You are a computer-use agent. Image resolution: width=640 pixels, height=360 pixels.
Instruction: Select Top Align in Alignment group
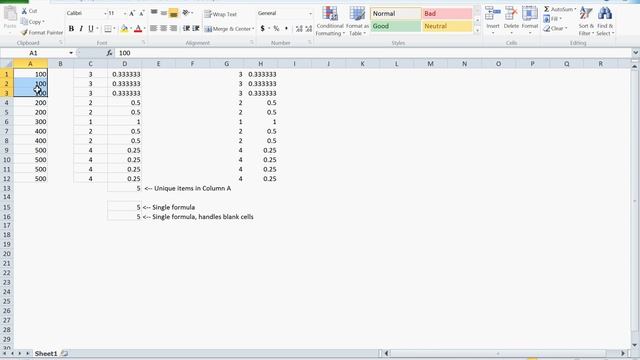pos(154,13)
